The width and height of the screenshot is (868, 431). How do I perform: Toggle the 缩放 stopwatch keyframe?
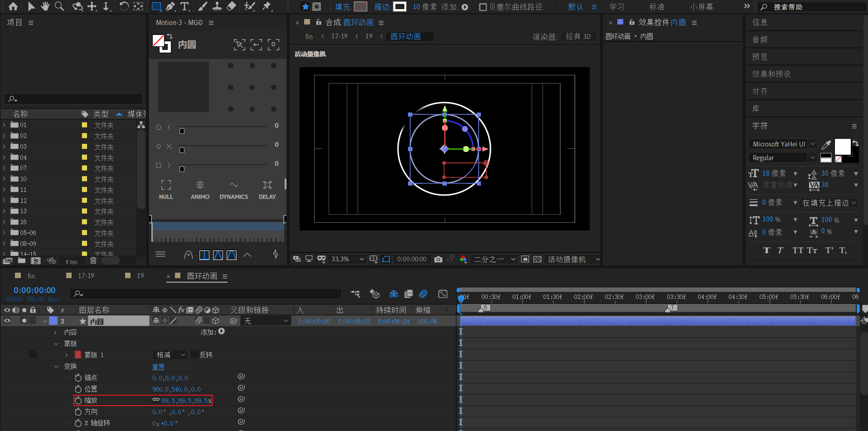click(78, 400)
